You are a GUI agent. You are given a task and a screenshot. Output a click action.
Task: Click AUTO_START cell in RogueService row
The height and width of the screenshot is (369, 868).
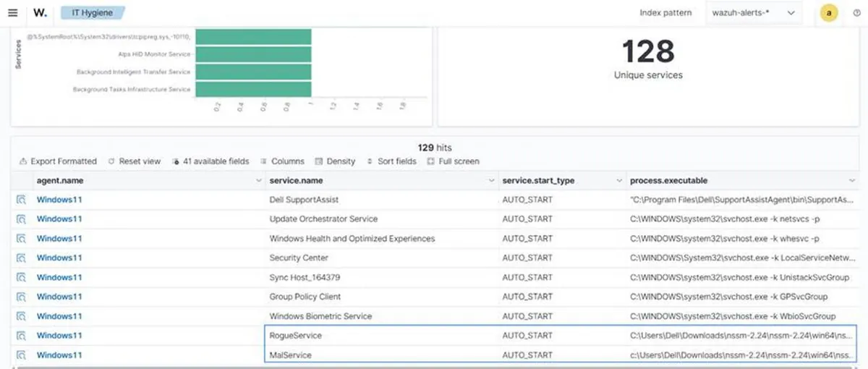562,336
